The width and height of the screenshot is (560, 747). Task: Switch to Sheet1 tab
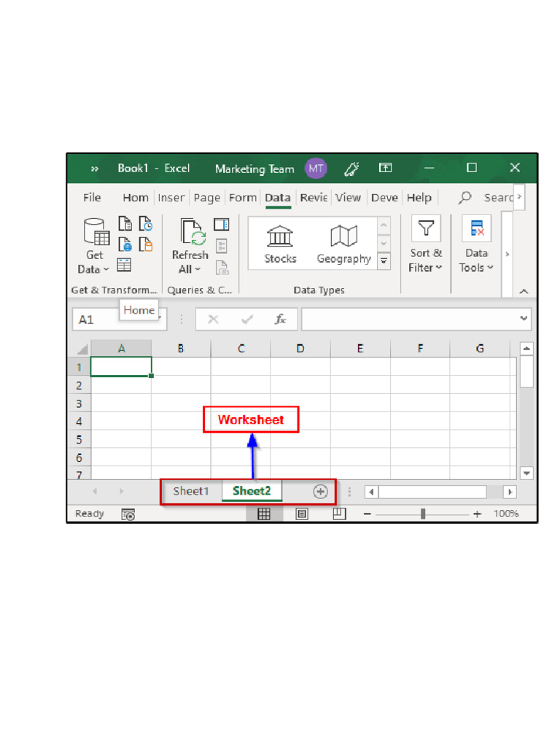(191, 491)
